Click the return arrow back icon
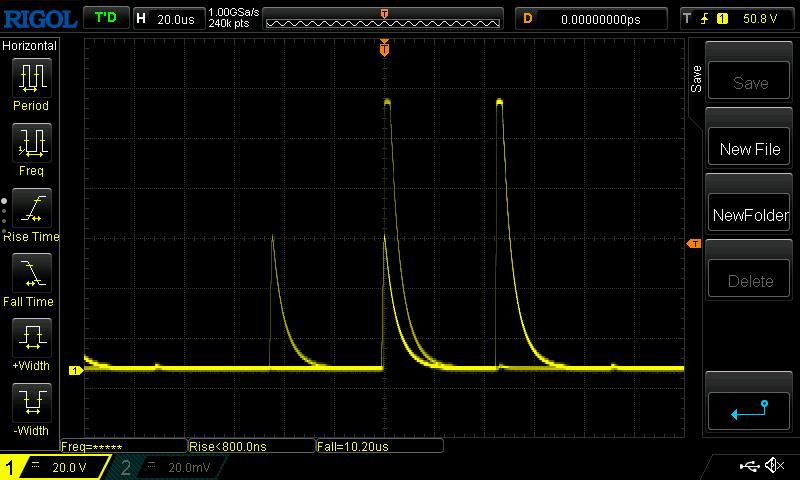The height and width of the screenshot is (480, 800). coord(750,408)
